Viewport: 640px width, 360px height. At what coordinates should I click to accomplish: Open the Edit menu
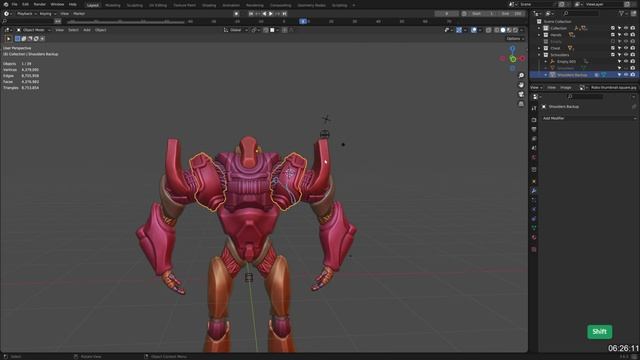pos(25,4)
